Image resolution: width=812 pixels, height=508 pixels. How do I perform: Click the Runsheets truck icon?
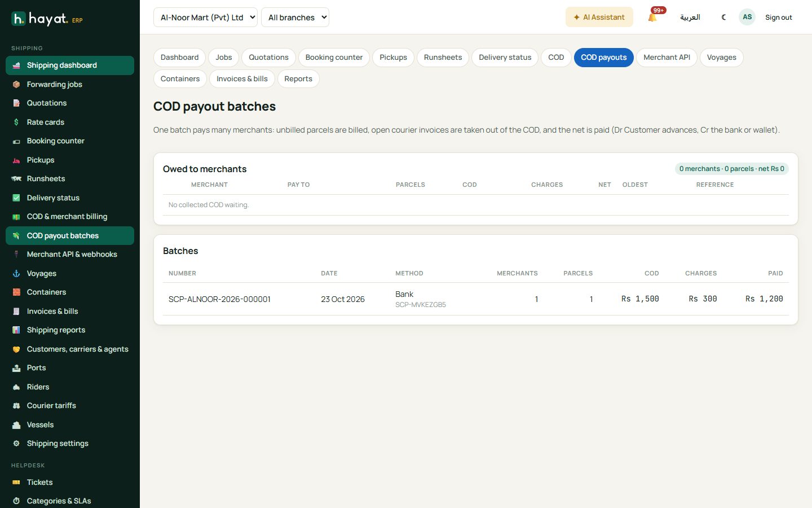(16, 178)
